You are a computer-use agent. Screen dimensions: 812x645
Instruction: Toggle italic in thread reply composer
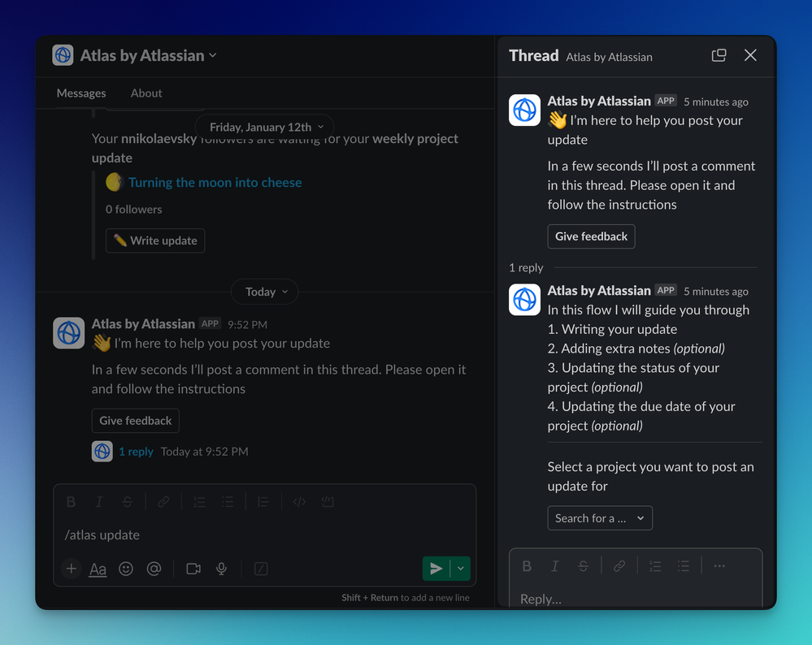click(x=554, y=566)
